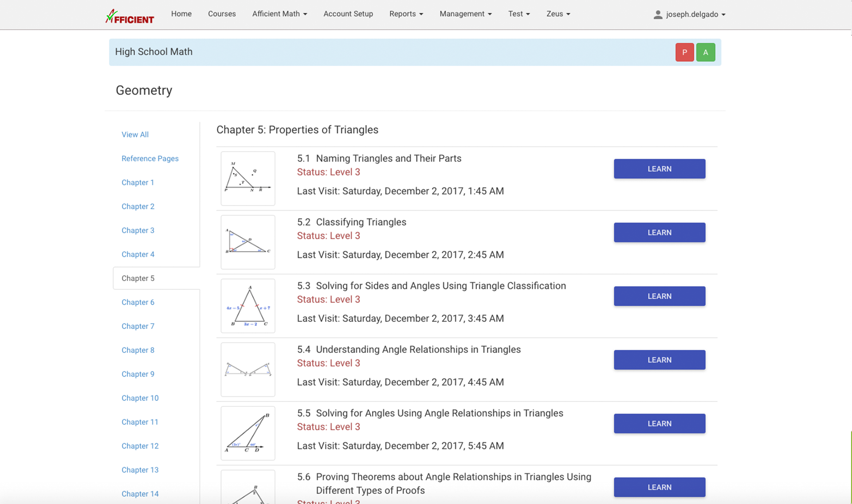
Task: Select Chapter 7 in sidebar
Action: pos(138,326)
